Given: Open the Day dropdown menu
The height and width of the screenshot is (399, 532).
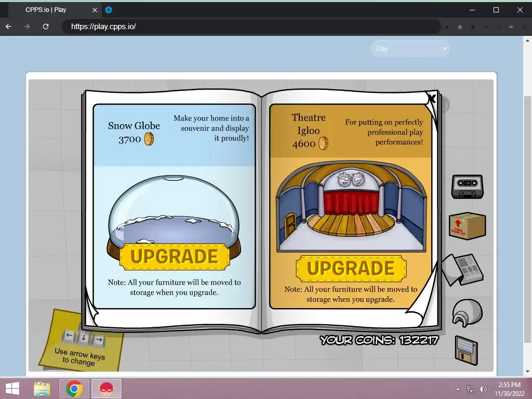Looking at the screenshot, I should (x=410, y=48).
